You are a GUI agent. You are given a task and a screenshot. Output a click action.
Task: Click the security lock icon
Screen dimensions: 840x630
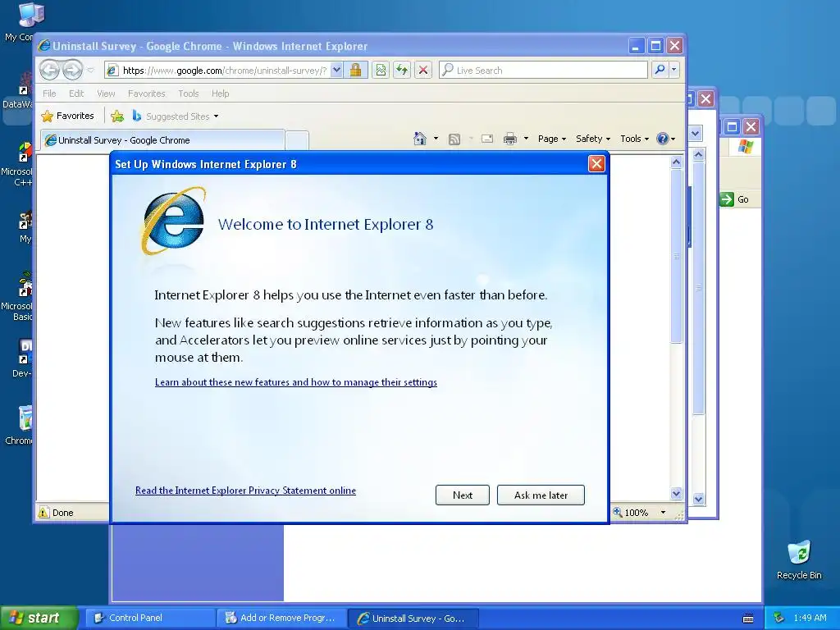click(356, 71)
